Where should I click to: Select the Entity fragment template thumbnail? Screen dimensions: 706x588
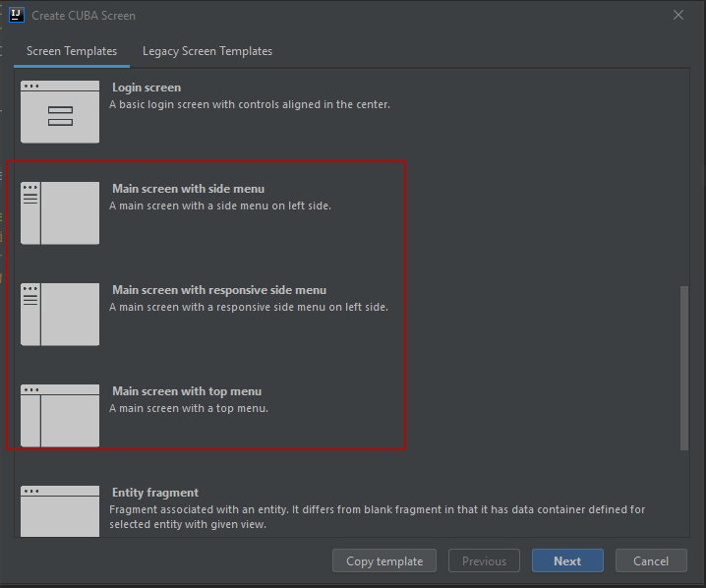point(60,511)
